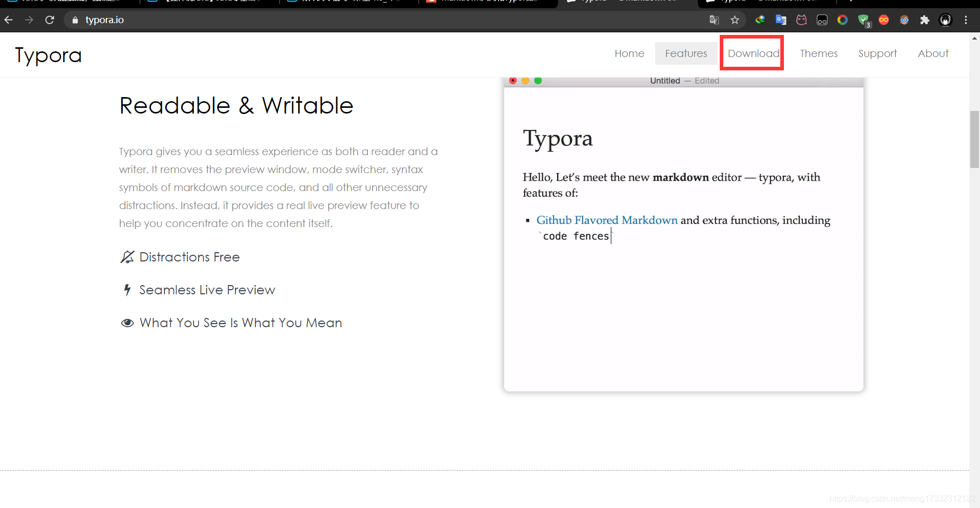Click the multicolor ring extension icon
Viewport: 980px width, 508px height.
click(842, 20)
